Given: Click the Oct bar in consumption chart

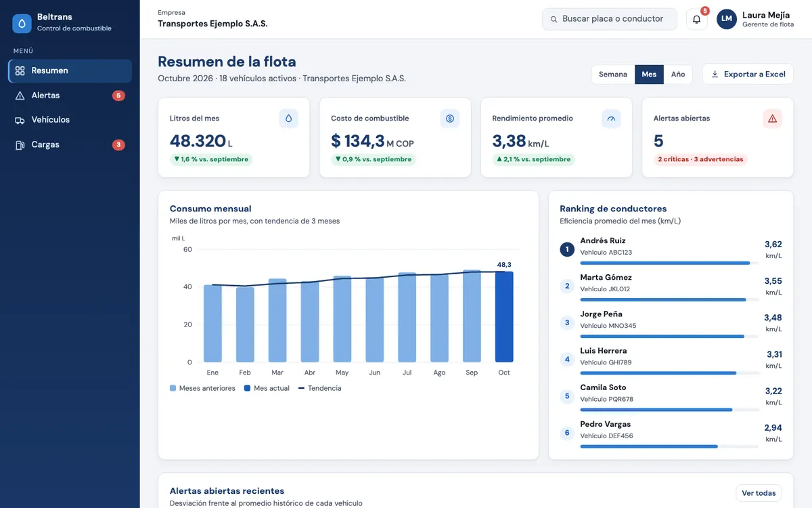Looking at the screenshot, I should (504, 317).
